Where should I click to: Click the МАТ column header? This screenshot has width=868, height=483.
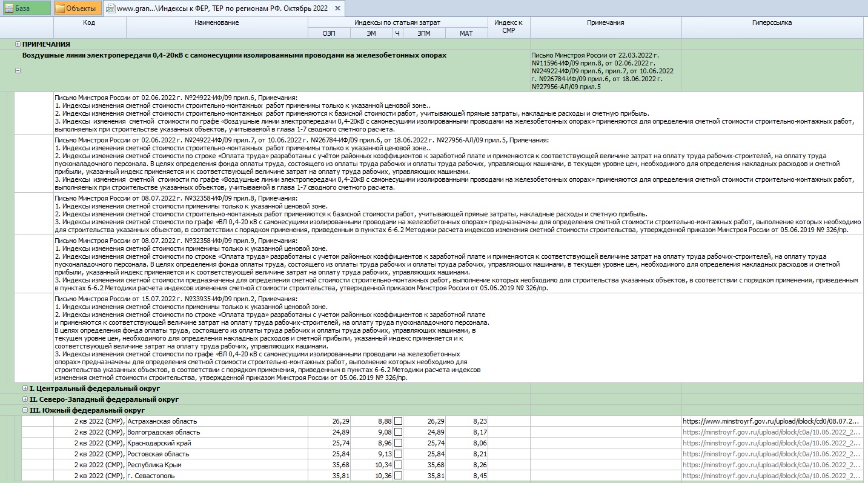click(x=466, y=33)
